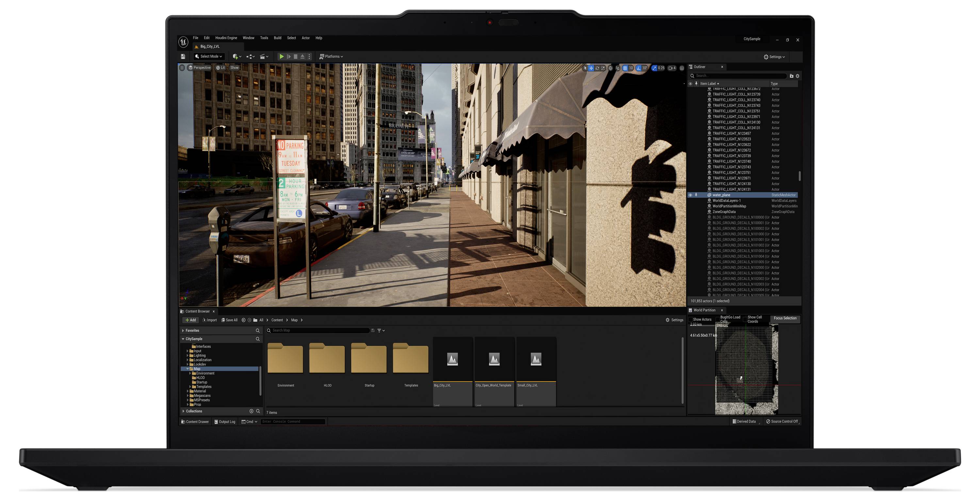Click the Focus Selection button
Image resolution: width=980 pixels, height=501 pixels.
click(785, 319)
